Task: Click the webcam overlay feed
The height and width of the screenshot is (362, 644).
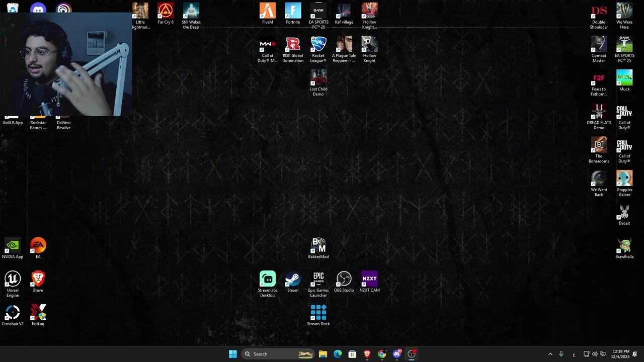Action: pos(66,64)
